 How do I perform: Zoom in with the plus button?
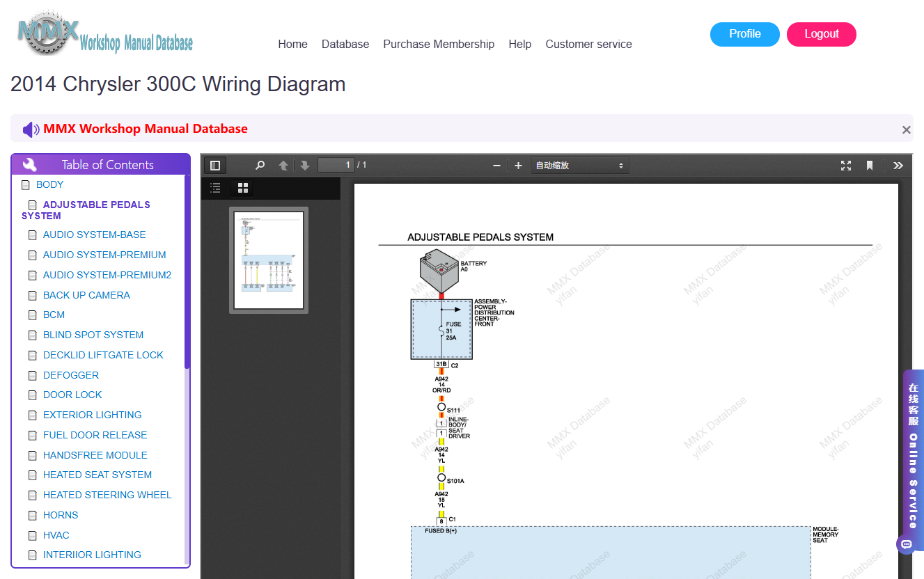click(518, 165)
